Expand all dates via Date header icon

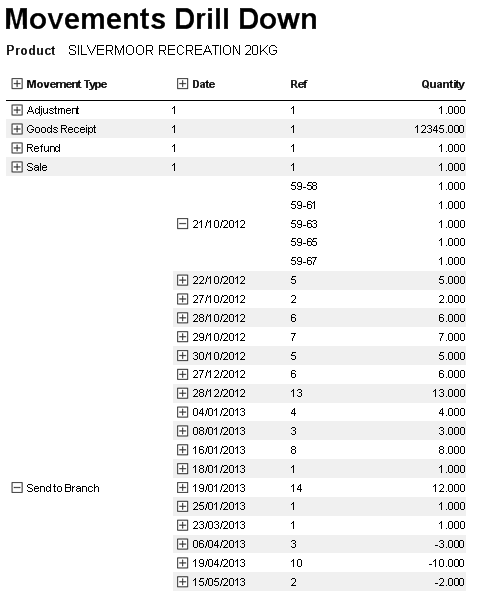click(x=182, y=83)
